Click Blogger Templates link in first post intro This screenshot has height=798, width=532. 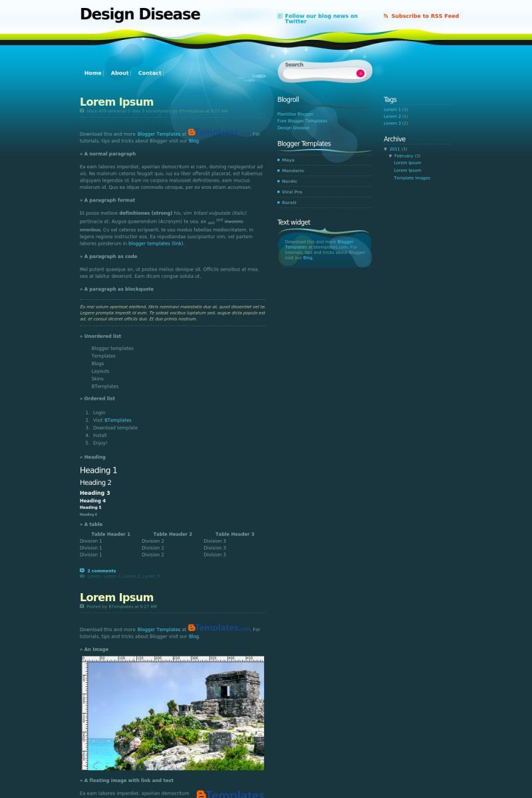159,134
